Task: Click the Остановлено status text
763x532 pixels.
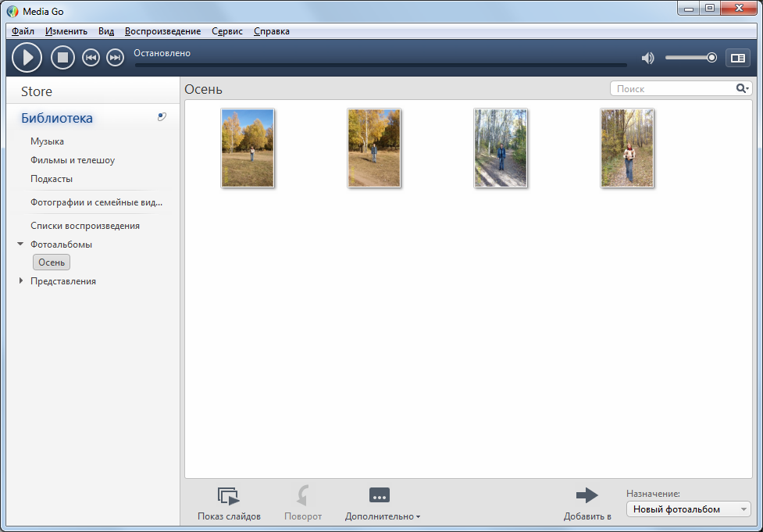Action: [x=162, y=53]
